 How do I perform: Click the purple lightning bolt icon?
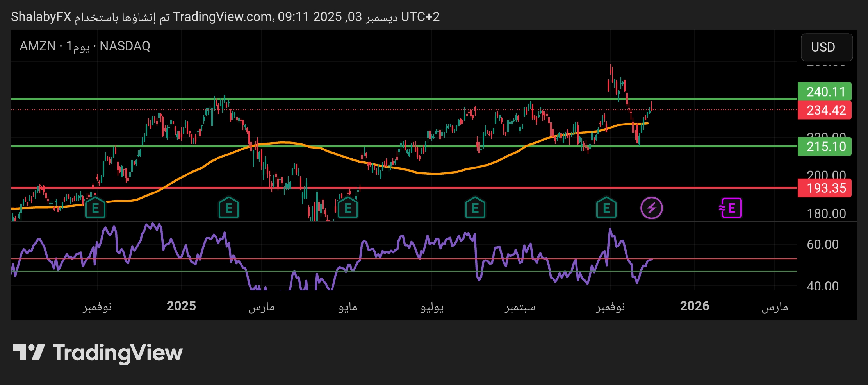[651, 208]
